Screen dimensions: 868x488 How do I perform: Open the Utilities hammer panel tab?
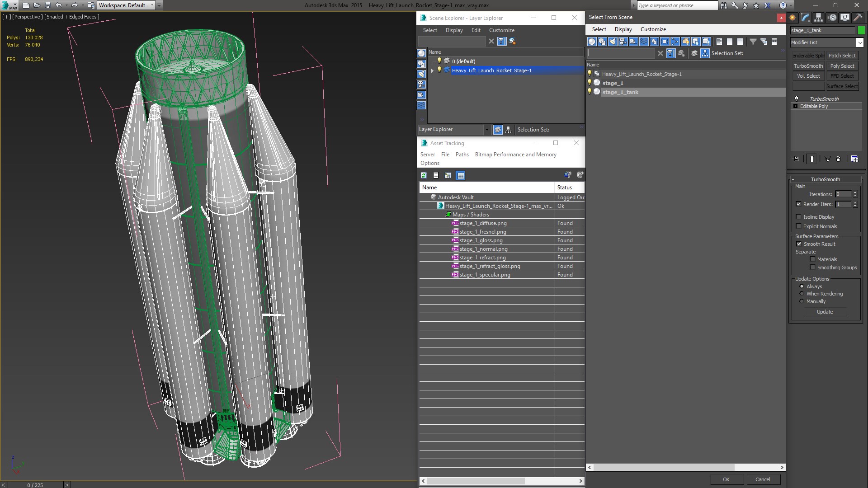click(858, 18)
